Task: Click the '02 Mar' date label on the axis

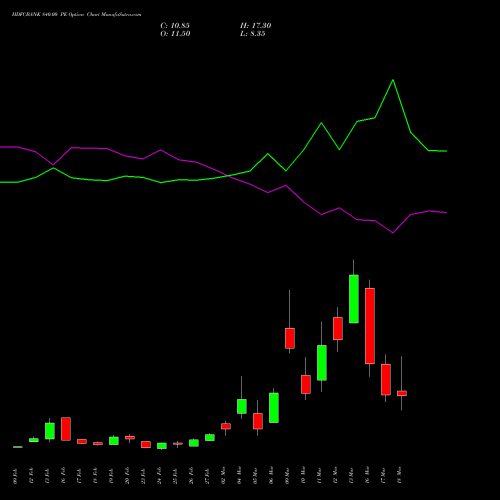Action: coord(223,476)
